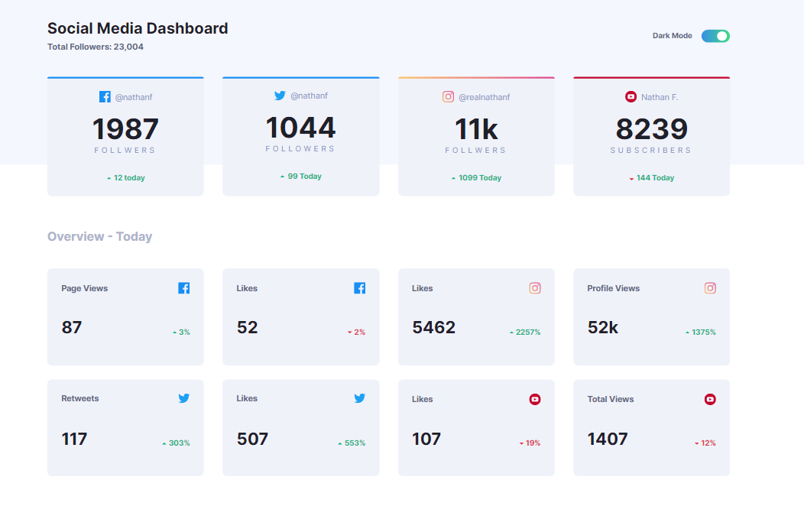This screenshot has width=804, height=532.
Task: Toggle the Dark Mode switch
Action: click(x=715, y=35)
